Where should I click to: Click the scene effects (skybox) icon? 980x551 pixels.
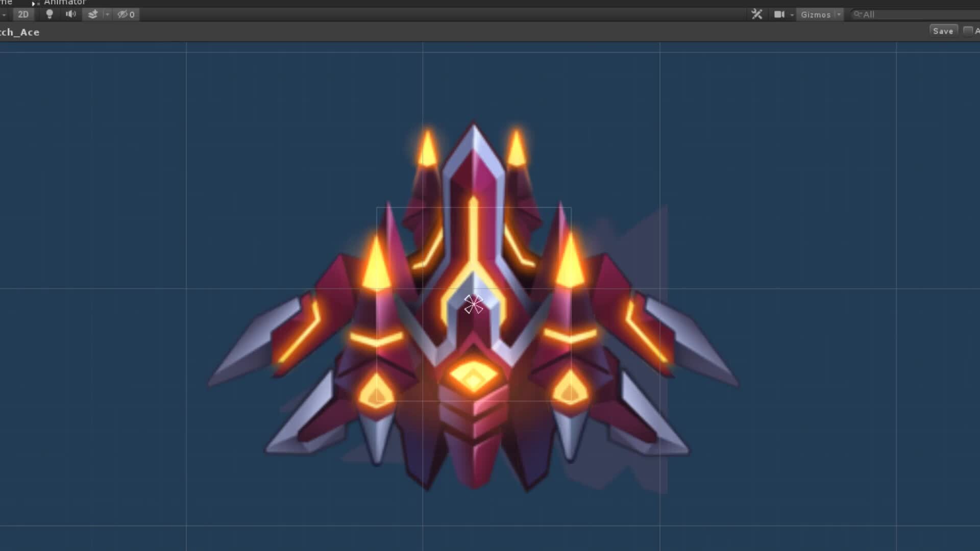point(92,14)
